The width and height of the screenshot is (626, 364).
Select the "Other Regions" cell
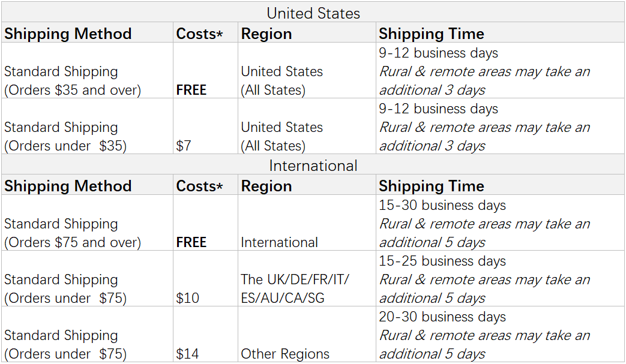[285, 354]
